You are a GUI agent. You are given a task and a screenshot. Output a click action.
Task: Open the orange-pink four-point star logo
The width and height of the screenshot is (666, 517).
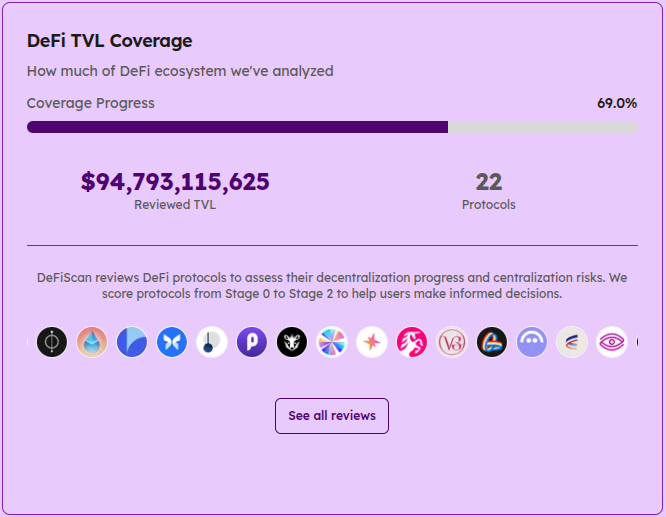tap(372, 342)
